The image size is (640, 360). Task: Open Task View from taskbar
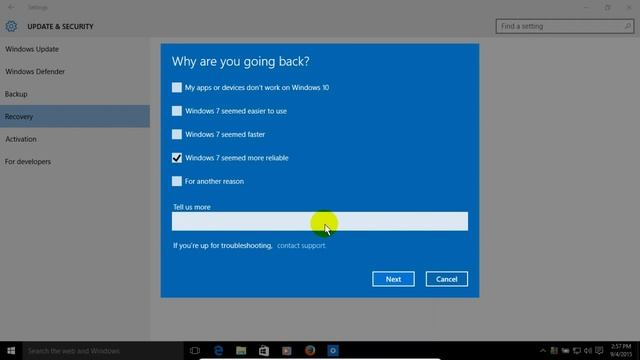[x=195, y=351]
